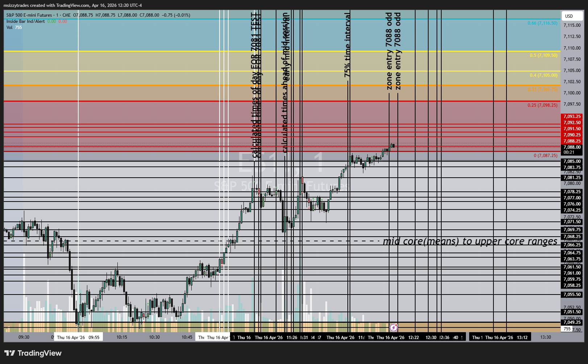The image size is (588, 364).
Task: Click the S&P 500 E-mini Futures title
Action: 29,15
